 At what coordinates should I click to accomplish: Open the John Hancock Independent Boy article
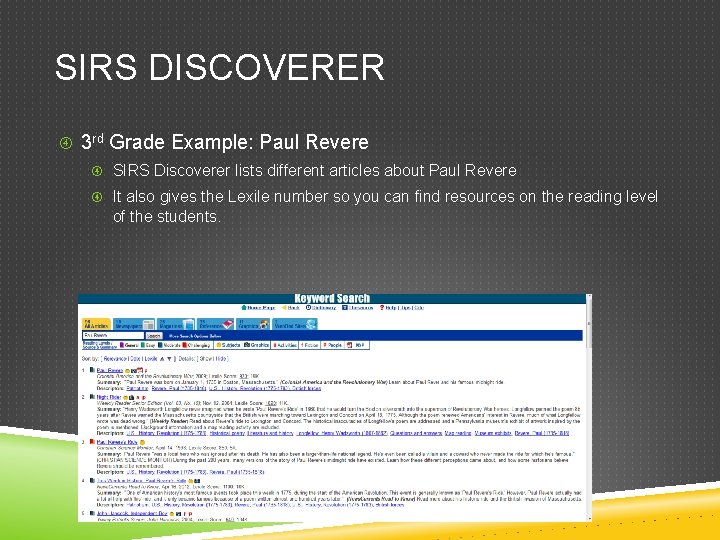pos(132,513)
